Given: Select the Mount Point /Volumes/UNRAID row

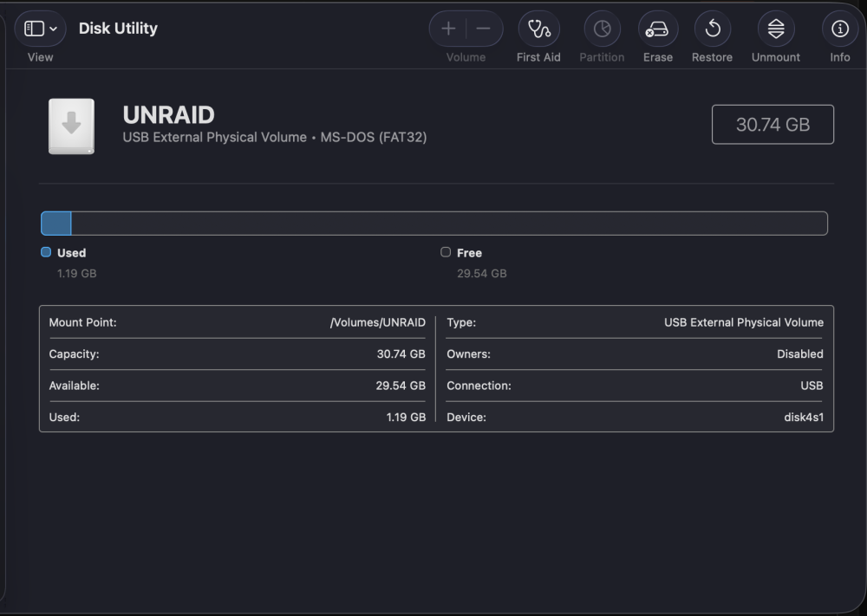Looking at the screenshot, I should 238,322.
